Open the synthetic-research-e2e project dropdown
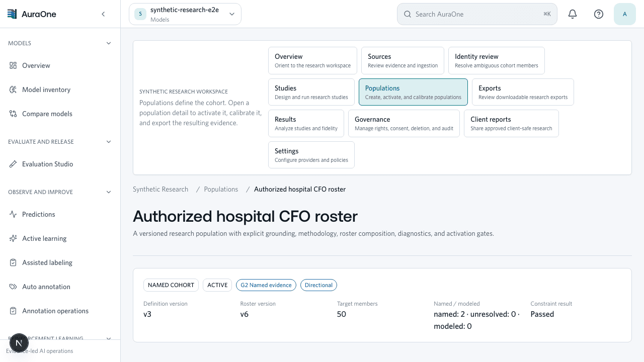The image size is (644, 362). pyautogui.click(x=185, y=14)
